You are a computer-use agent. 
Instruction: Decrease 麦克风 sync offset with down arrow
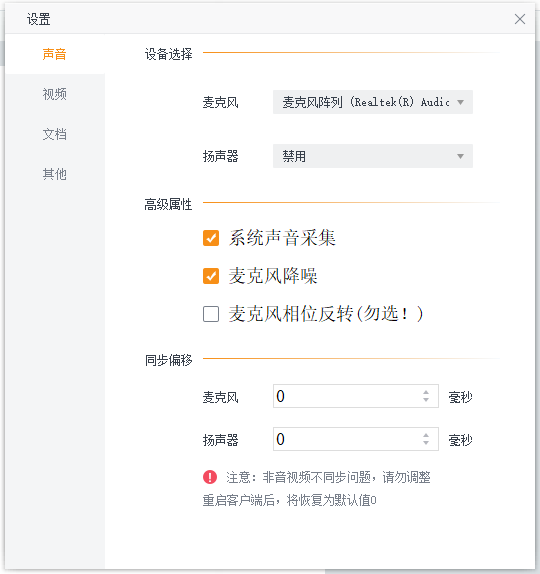click(x=426, y=400)
